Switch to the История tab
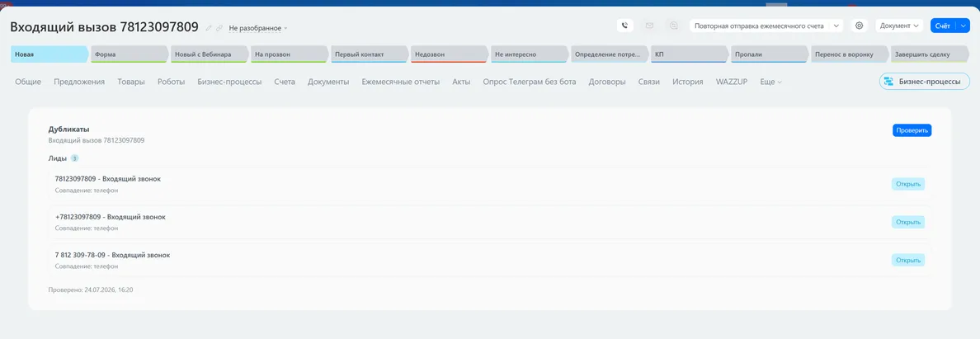Viewport: 980px width, 339px height. (x=687, y=82)
